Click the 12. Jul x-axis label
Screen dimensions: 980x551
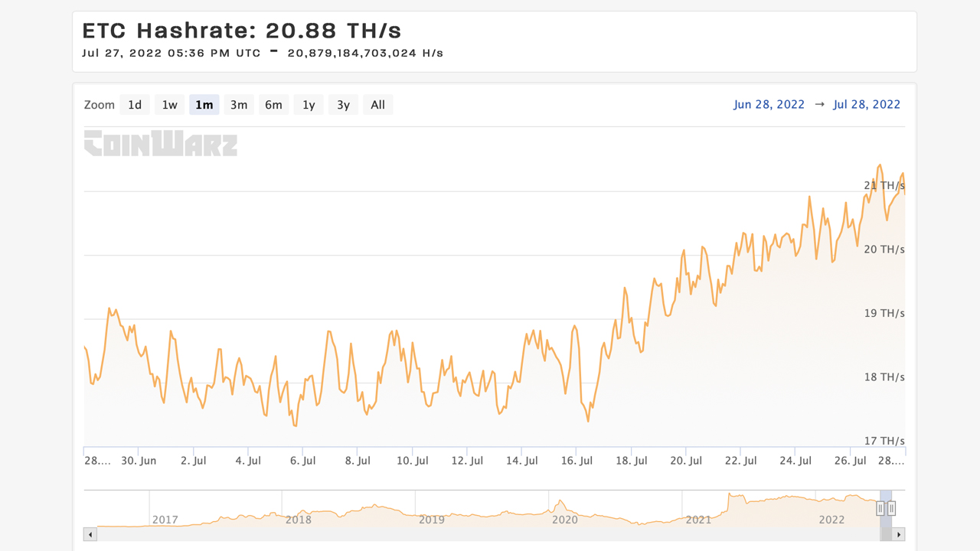tap(467, 461)
